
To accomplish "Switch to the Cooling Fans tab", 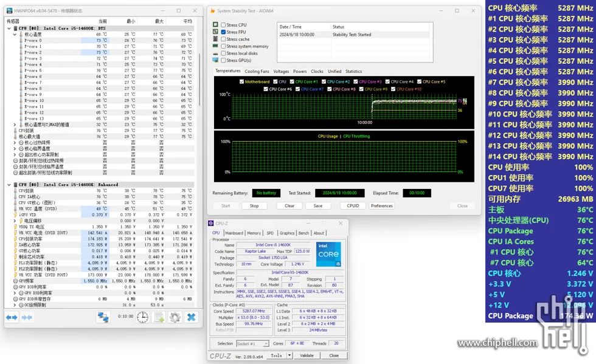I will 257,72.
